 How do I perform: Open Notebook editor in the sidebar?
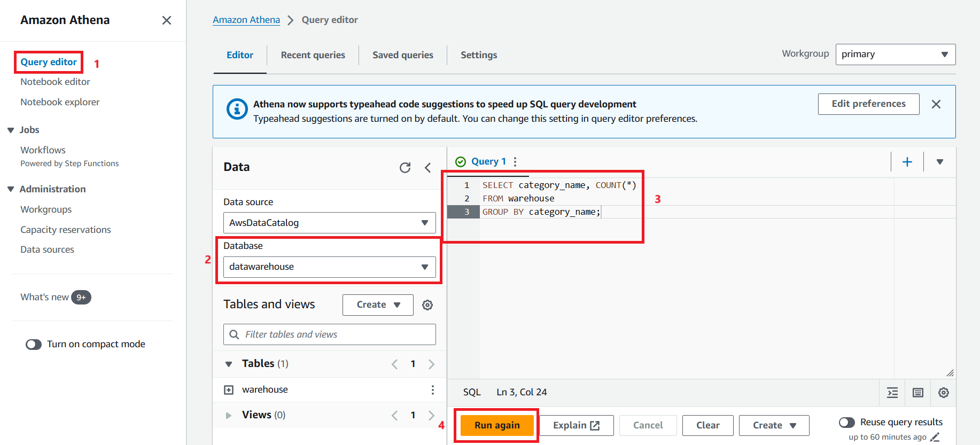pyautogui.click(x=55, y=82)
